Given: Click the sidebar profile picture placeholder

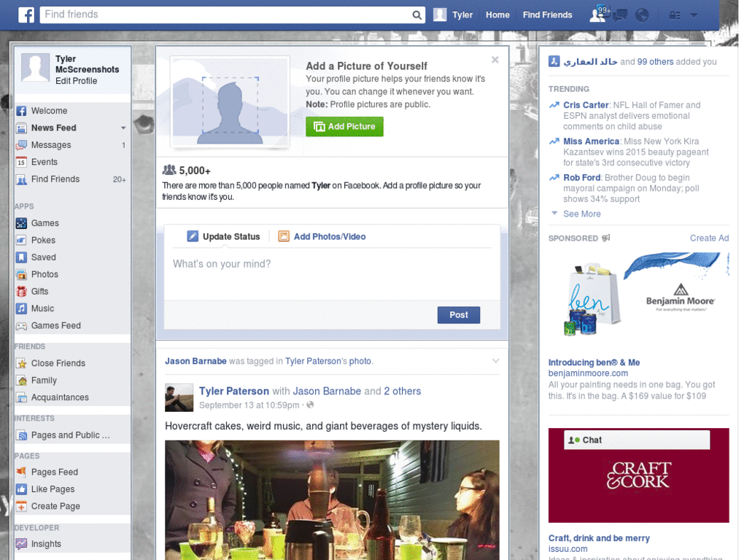Looking at the screenshot, I should 35,67.
